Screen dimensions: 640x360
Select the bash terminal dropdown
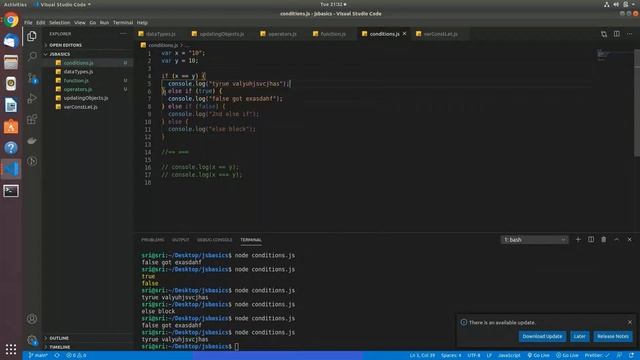(x=534, y=240)
